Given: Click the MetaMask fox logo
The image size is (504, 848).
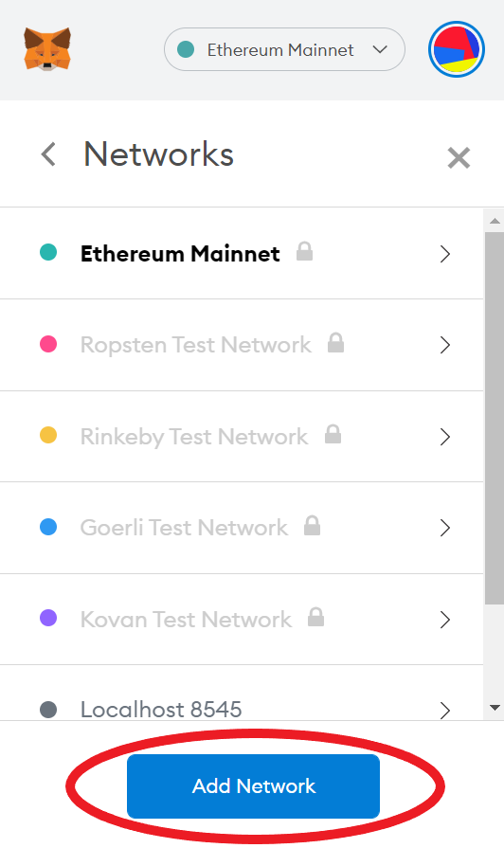Looking at the screenshot, I should (x=47, y=49).
